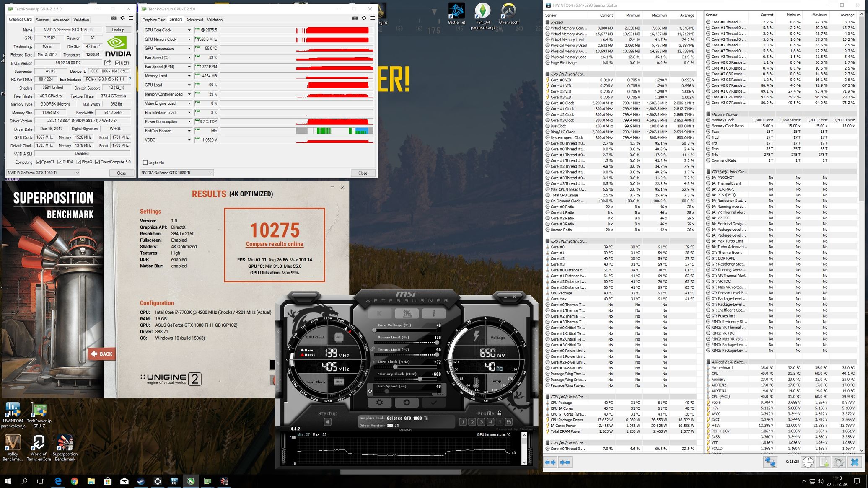This screenshot has width=868, height=488.
Task: Open the GPU Core Clock sensor dropdown
Action: 189,30
